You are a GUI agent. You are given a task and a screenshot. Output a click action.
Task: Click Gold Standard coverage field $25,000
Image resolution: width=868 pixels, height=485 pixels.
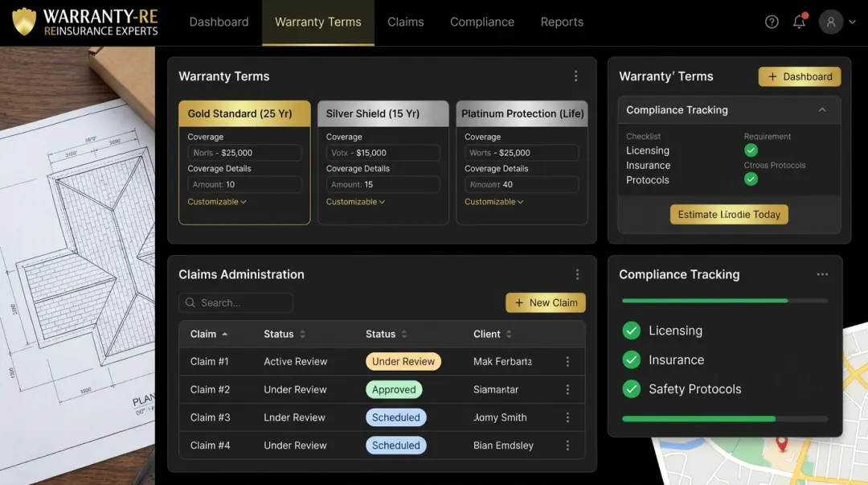244,153
